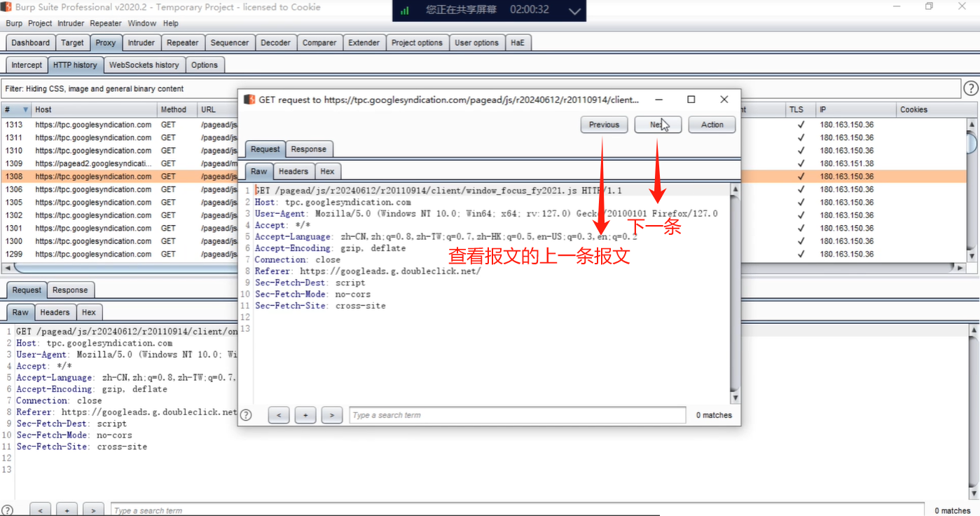The width and height of the screenshot is (980, 516).
Task: Open the Help menu
Action: (x=171, y=23)
